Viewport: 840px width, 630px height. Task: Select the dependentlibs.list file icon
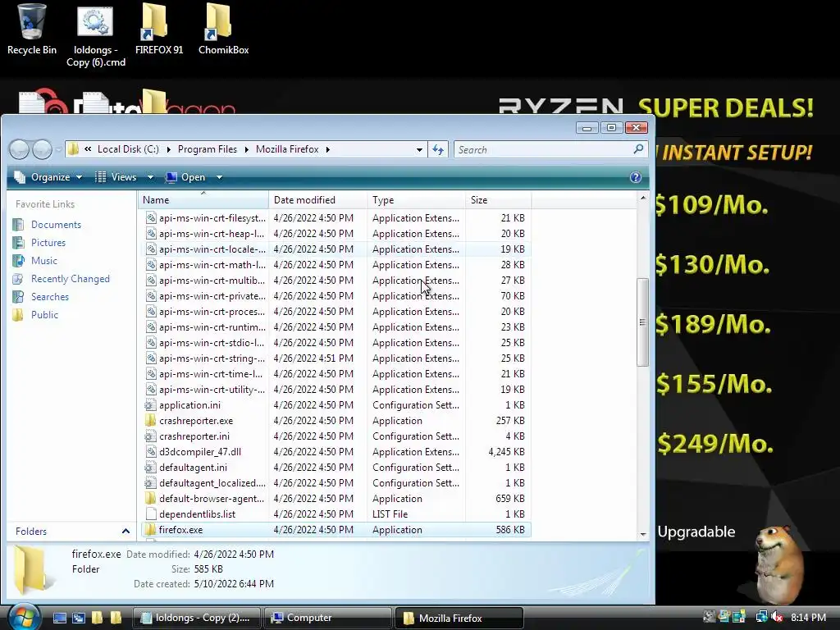(x=151, y=514)
